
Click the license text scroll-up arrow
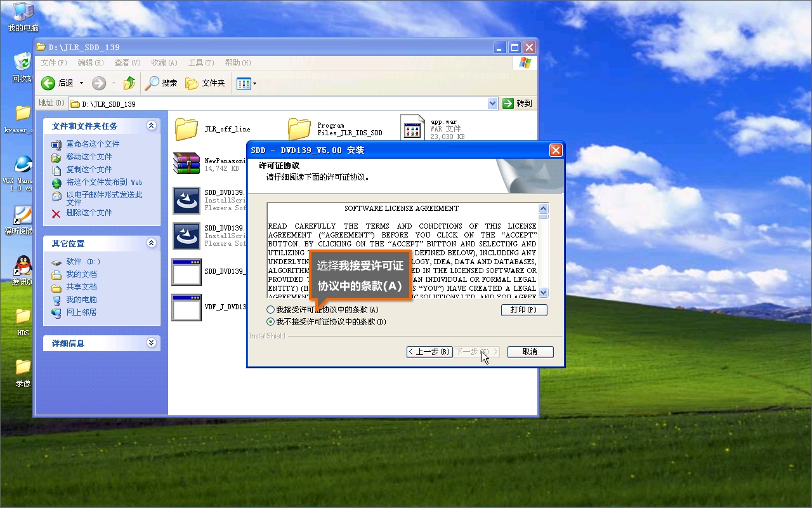[x=544, y=208]
